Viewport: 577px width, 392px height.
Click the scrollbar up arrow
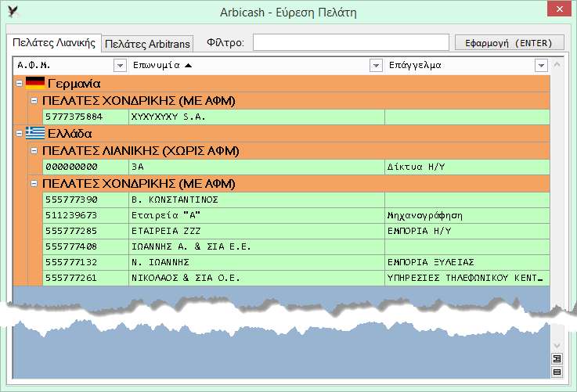coord(557,65)
